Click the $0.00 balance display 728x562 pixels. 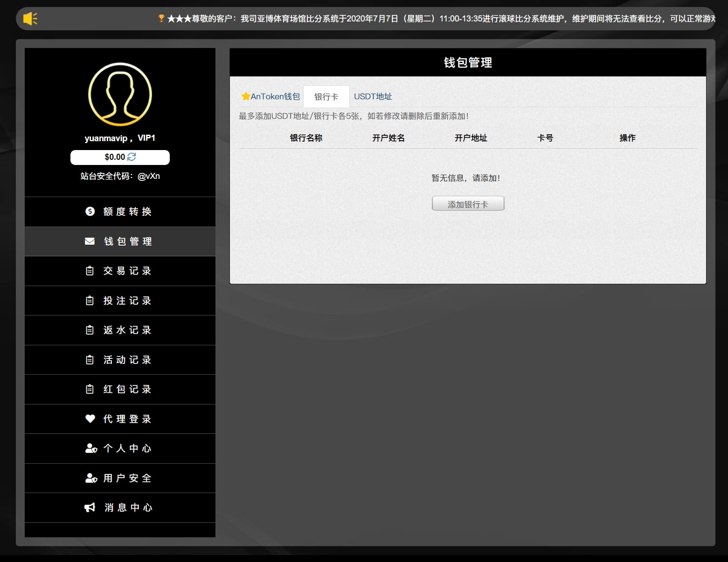coord(115,157)
